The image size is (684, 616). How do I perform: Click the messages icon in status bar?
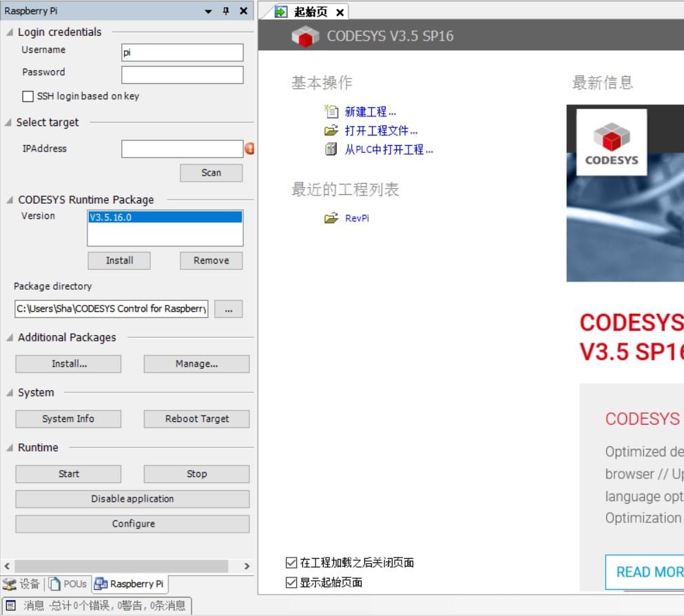click(11, 605)
